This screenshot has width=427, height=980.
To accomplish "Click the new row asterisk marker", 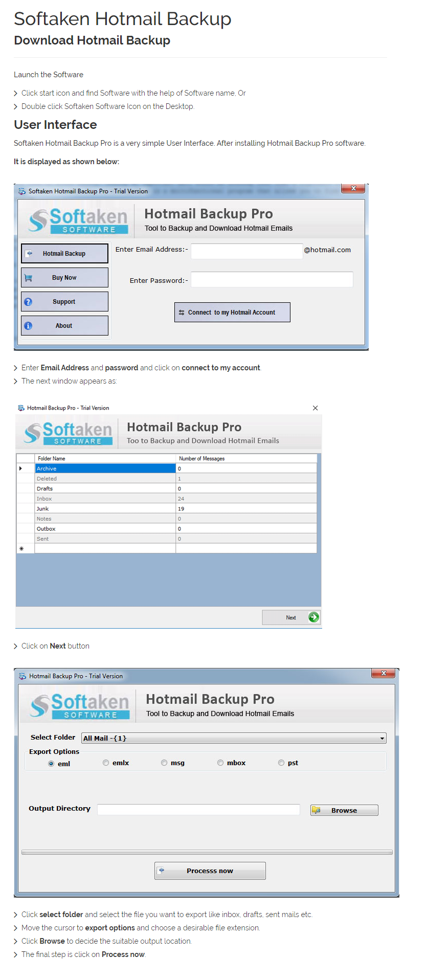I will coord(21,549).
